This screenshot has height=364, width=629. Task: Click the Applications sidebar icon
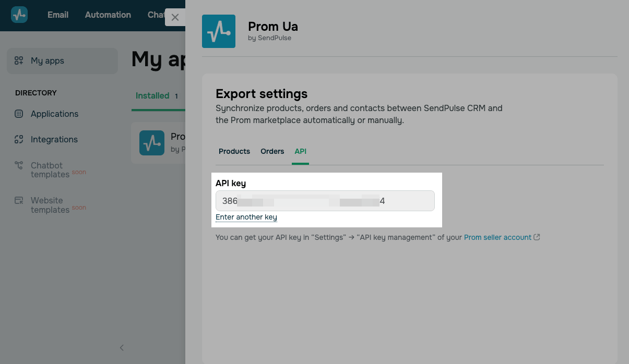pos(19,114)
